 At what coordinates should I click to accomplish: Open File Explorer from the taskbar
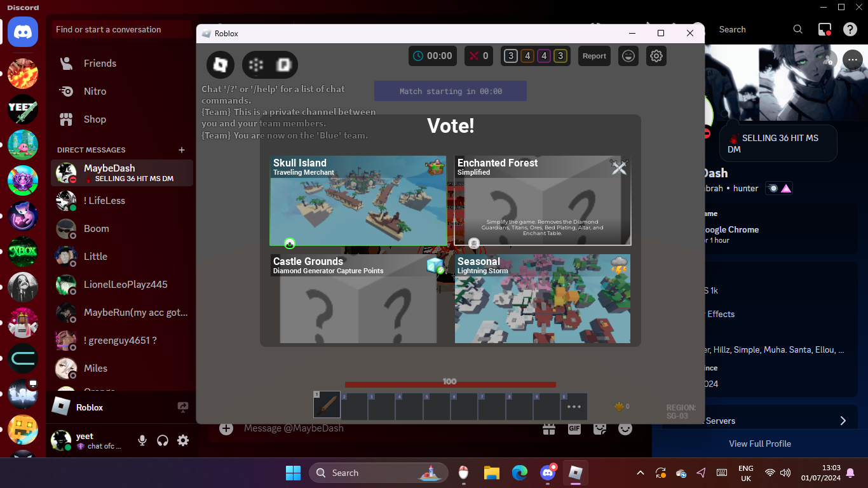coord(492,473)
